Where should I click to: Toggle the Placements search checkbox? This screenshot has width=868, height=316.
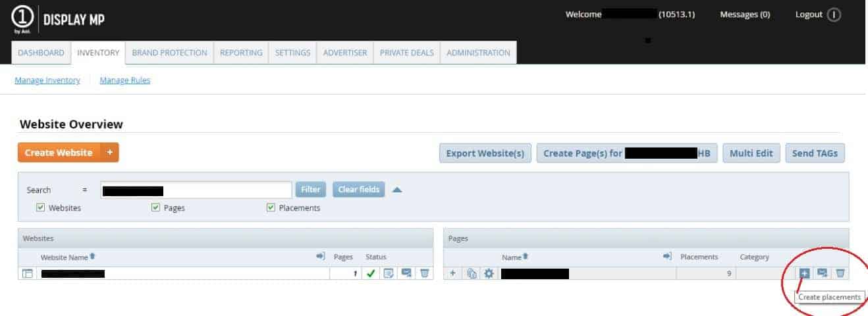271,207
